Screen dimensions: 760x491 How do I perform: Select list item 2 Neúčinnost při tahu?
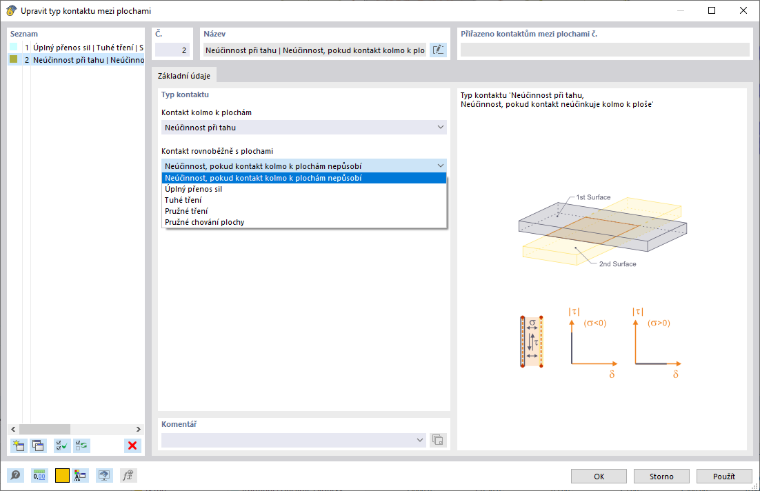[x=77, y=60]
